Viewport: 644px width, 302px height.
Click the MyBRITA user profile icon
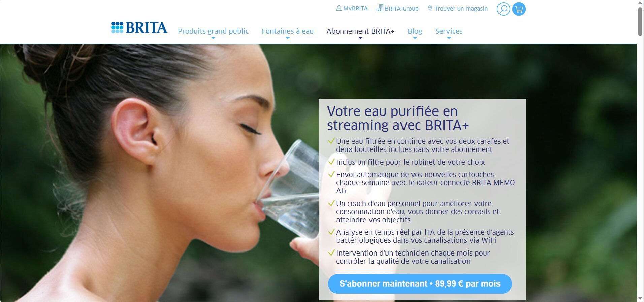[339, 8]
